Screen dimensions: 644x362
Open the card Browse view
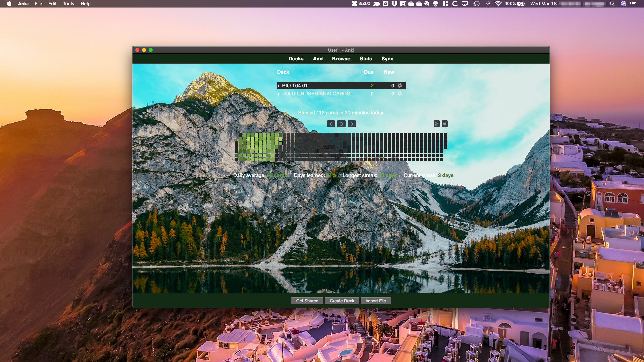tap(341, 59)
